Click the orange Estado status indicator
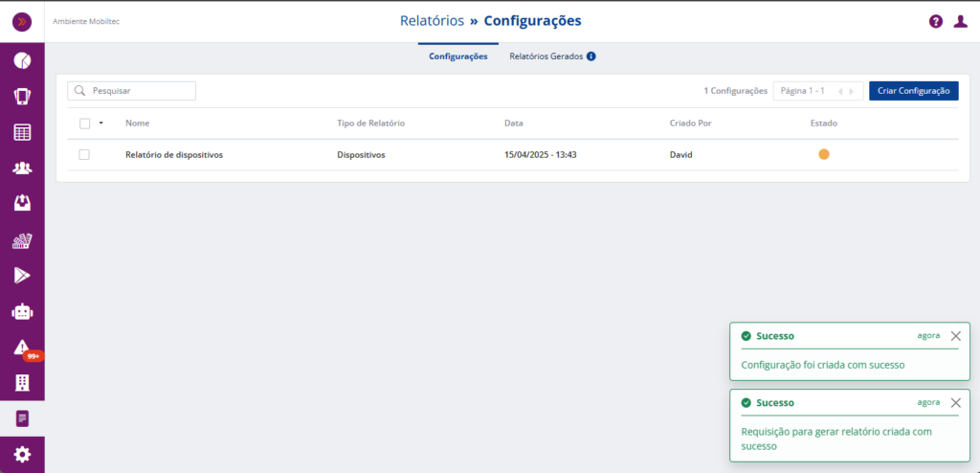980x473 pixels. click(824, 154)
